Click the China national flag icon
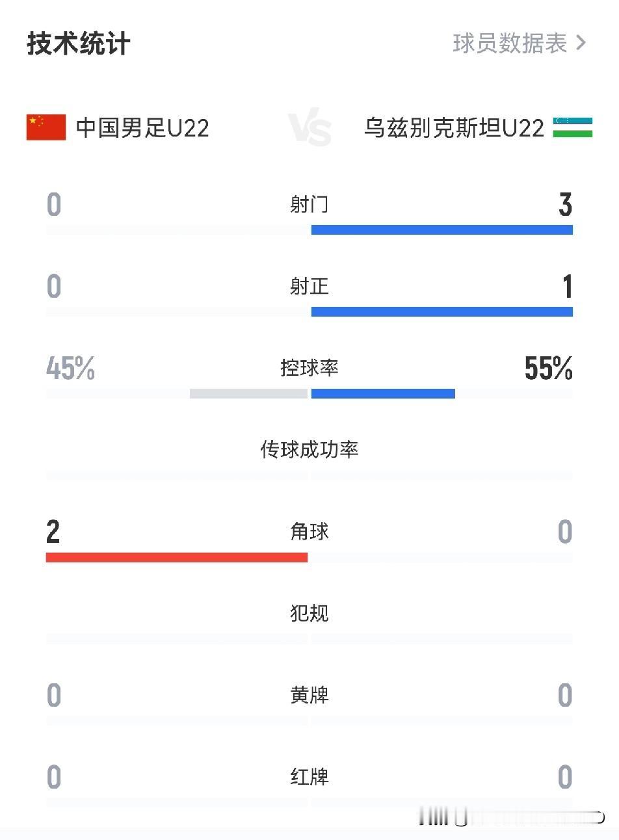The width and height of the screenshot is (619, 840). coord(46,127)
